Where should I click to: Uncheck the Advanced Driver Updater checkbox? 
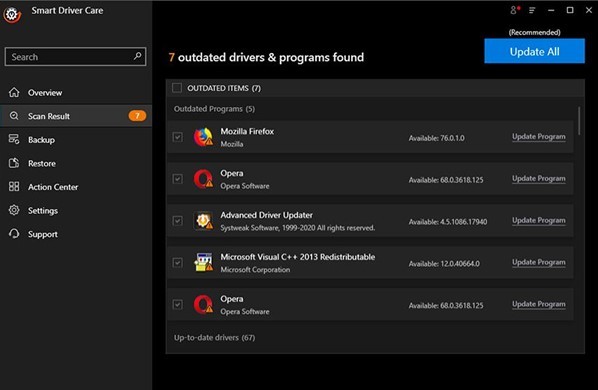tap(178, 221)
